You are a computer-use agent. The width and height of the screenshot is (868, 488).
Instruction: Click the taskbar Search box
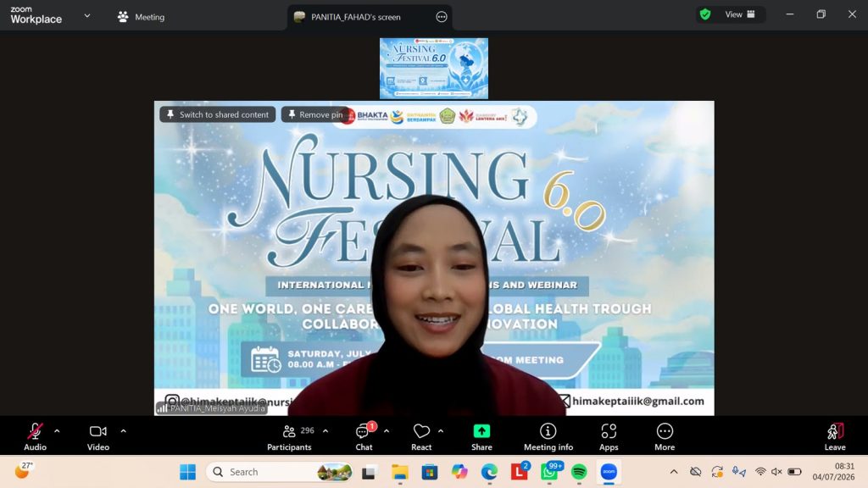pos(280,472)
